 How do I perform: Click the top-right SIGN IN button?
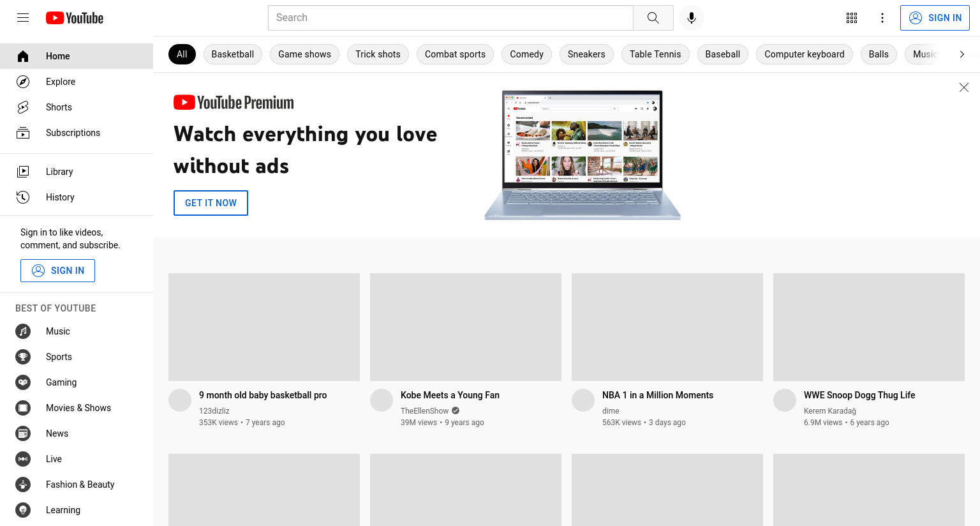[935, 18]
